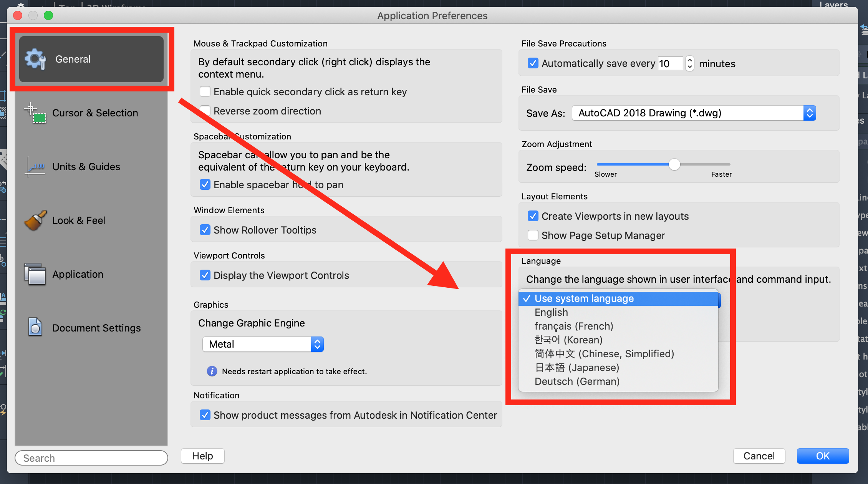Select the Application sidebar icon
The height and width of the screenshot is (484, 868).
[x=35, y=274]
